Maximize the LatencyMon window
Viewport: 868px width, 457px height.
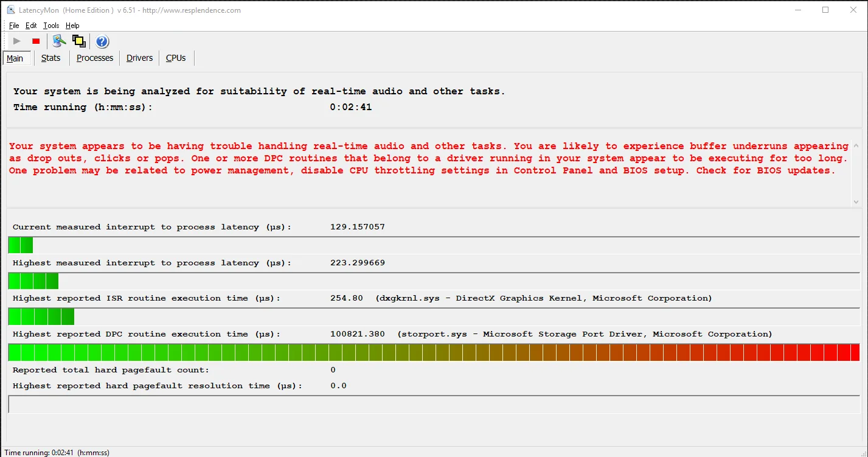point(825,10)
